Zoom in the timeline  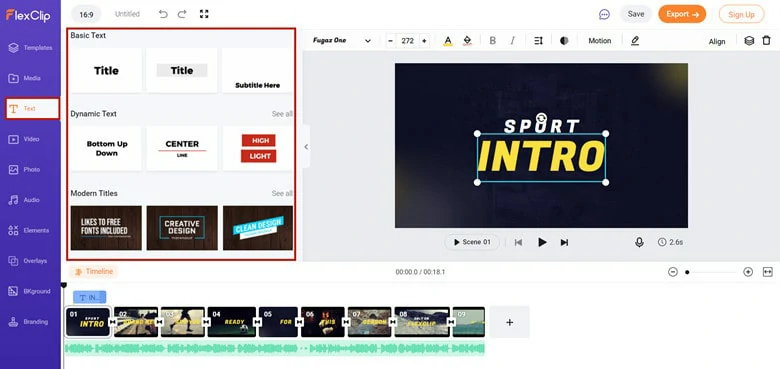point(748,272)
